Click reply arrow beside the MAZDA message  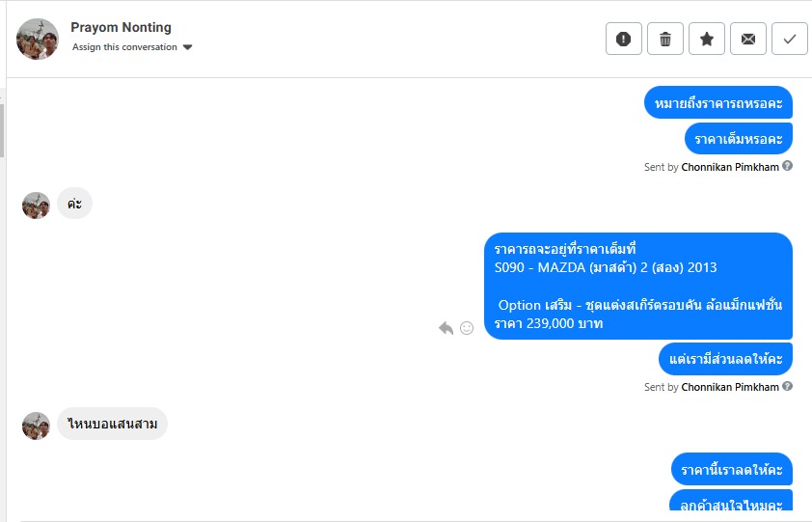(x=446, y=328)
